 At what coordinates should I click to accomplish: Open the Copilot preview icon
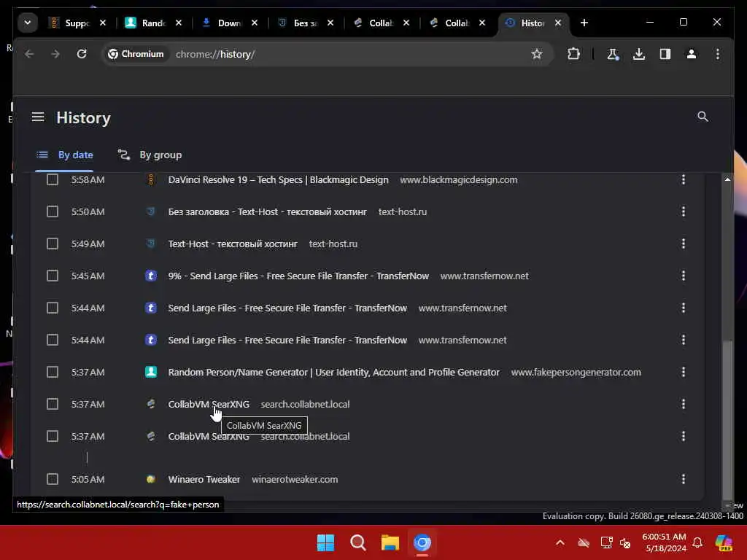(724, 542)
